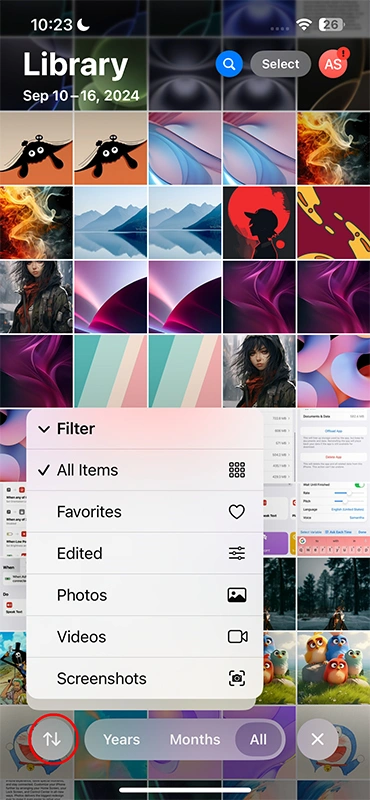Tap the sliders icon beside Edited
This screenshot has height=800, width=370.
237,554
